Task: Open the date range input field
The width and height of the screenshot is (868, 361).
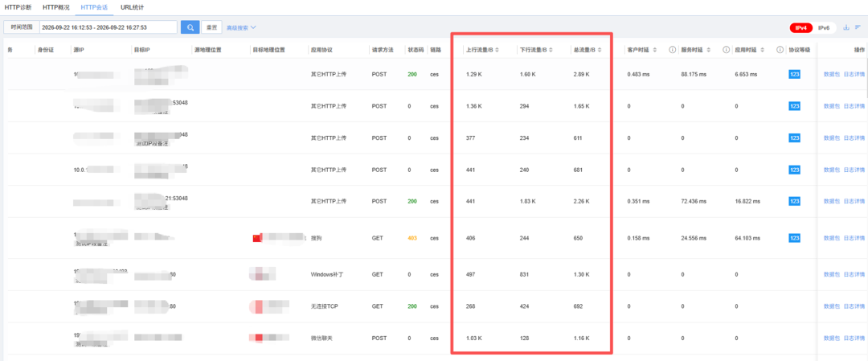Action: (108, 27)
